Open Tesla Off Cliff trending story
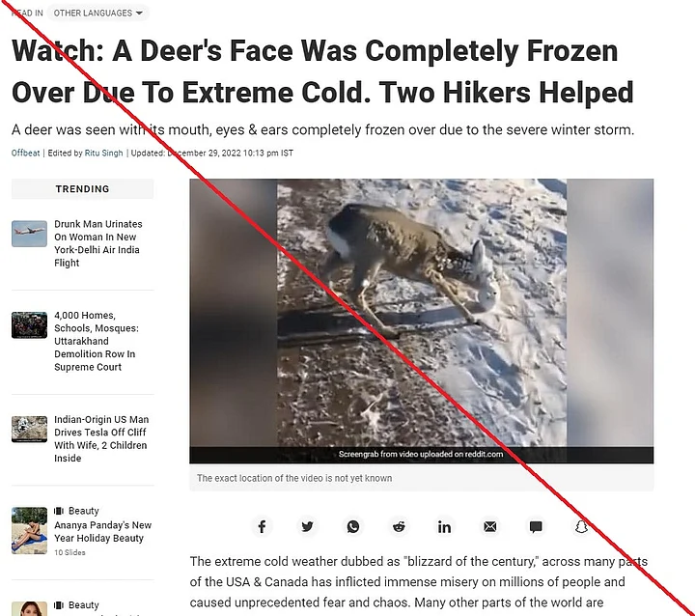 pos(101,438)
